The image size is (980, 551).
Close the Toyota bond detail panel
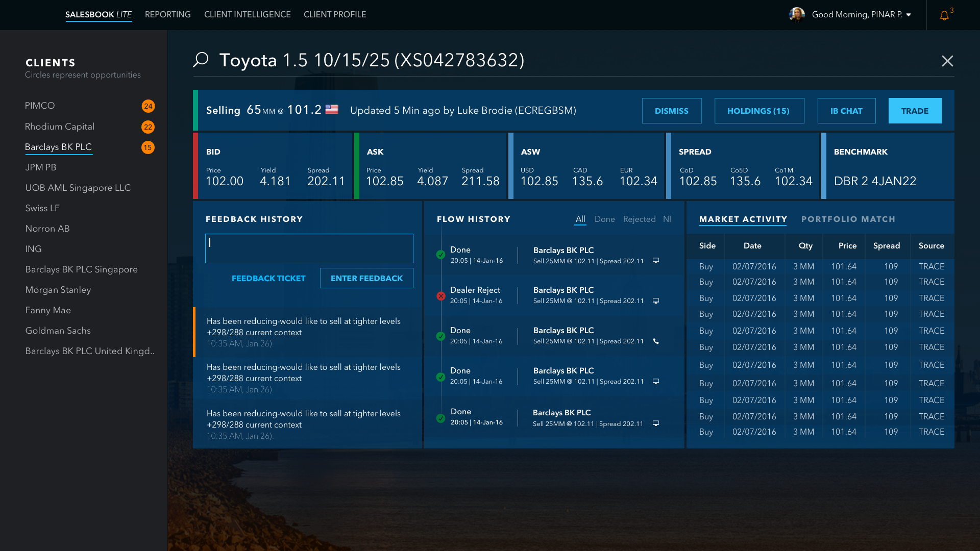coord(947,61)
